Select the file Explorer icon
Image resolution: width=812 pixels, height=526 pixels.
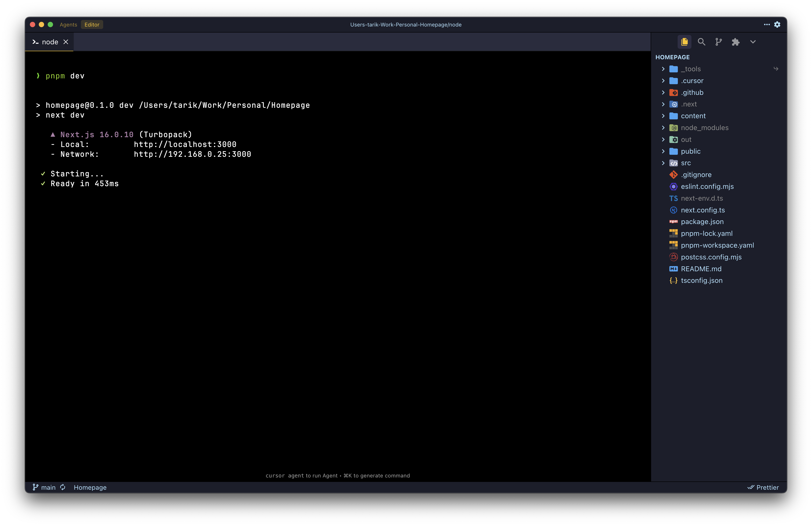(x=684, y=42)
